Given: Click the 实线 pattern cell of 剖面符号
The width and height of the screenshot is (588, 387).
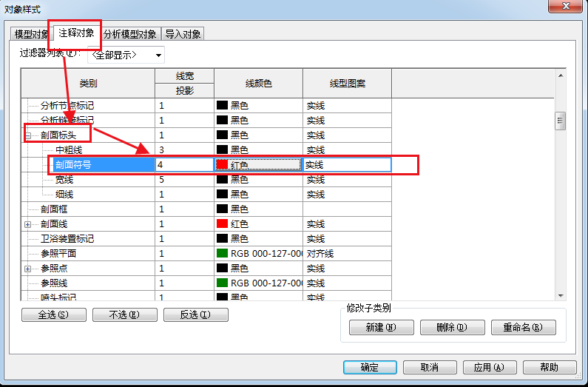Looking at the screenshot, I should [347, 164].
